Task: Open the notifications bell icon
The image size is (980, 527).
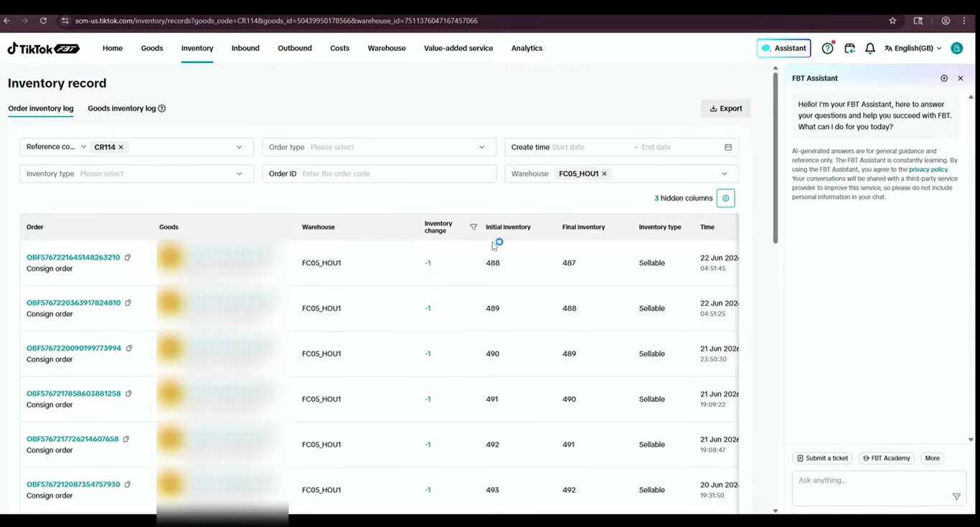Action: pyautogui.click(x=870, y=48)
